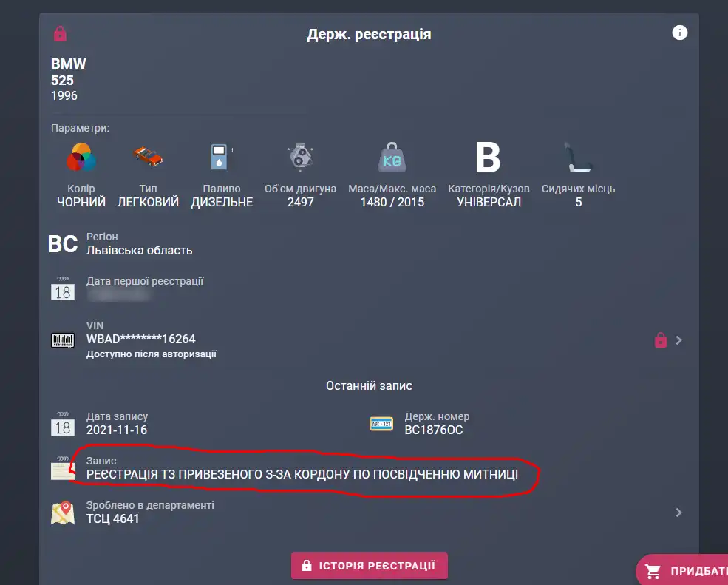Viewport: 728px width, 585px height.
Task: Click the year 1996
Action: 64,95
